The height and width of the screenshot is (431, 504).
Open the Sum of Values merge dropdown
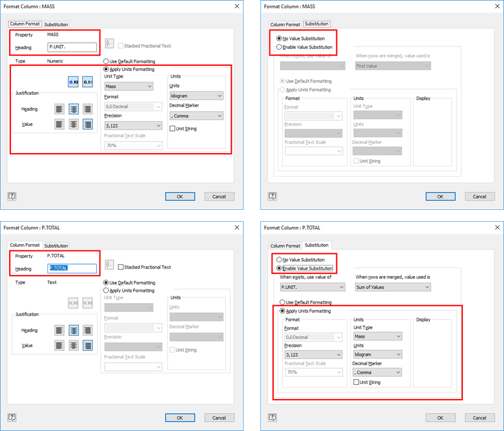point(392,286)
